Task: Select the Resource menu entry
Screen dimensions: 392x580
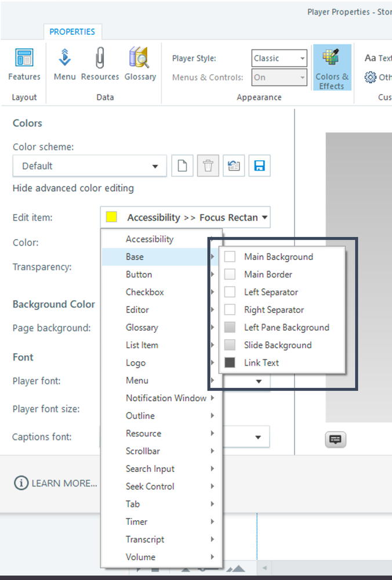Action: coord(162,433)
